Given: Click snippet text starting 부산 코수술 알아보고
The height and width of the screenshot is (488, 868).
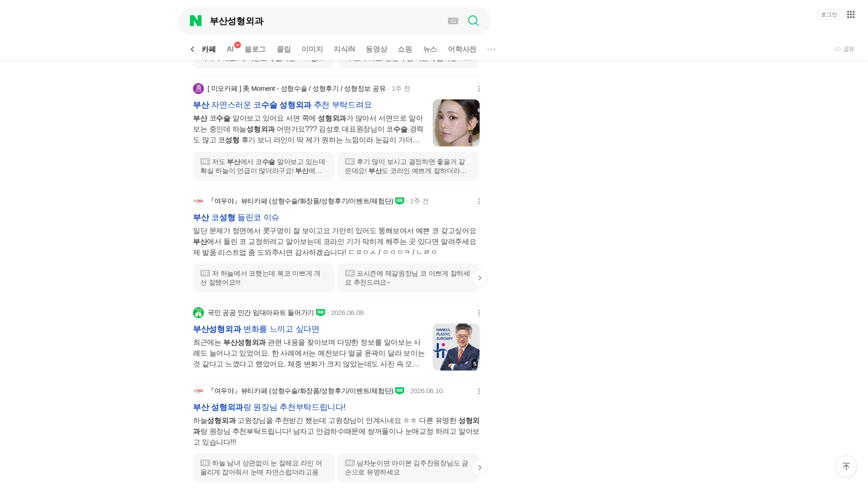Looking at the screenshot, I should 309,129.
